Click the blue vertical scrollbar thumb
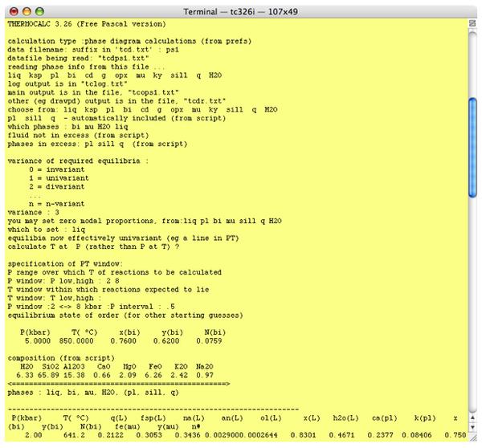This screenshot has width=482, height=448. pos(472,147)
